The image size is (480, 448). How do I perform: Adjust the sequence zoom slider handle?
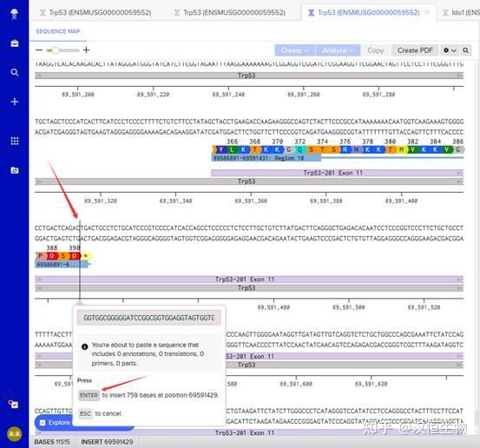tap(55, 49)
